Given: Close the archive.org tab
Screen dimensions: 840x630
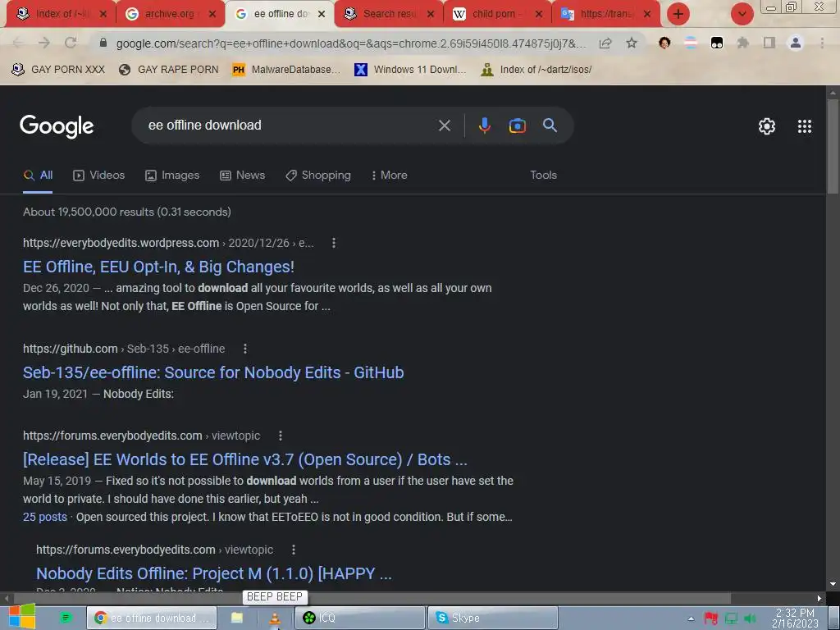Looking at the screenshot, I should [212, 14].
